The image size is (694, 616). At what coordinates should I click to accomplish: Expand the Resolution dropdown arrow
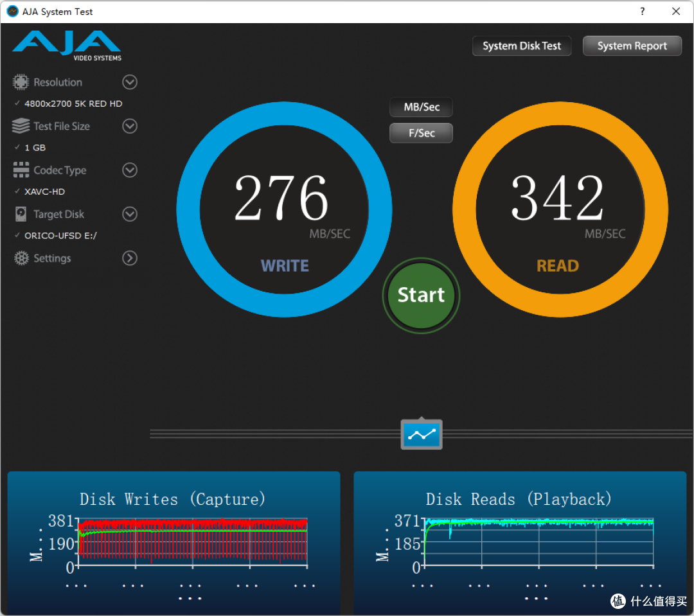point(130,82)
